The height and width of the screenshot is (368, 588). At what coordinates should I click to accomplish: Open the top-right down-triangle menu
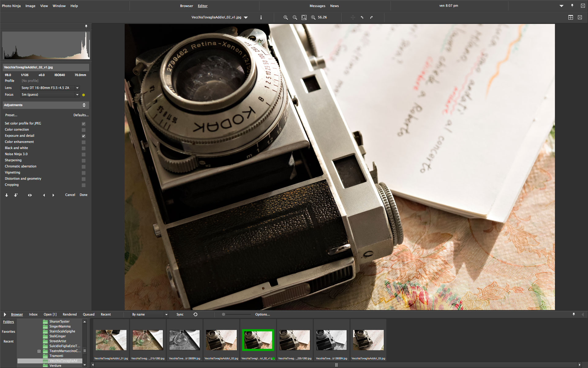561,6
